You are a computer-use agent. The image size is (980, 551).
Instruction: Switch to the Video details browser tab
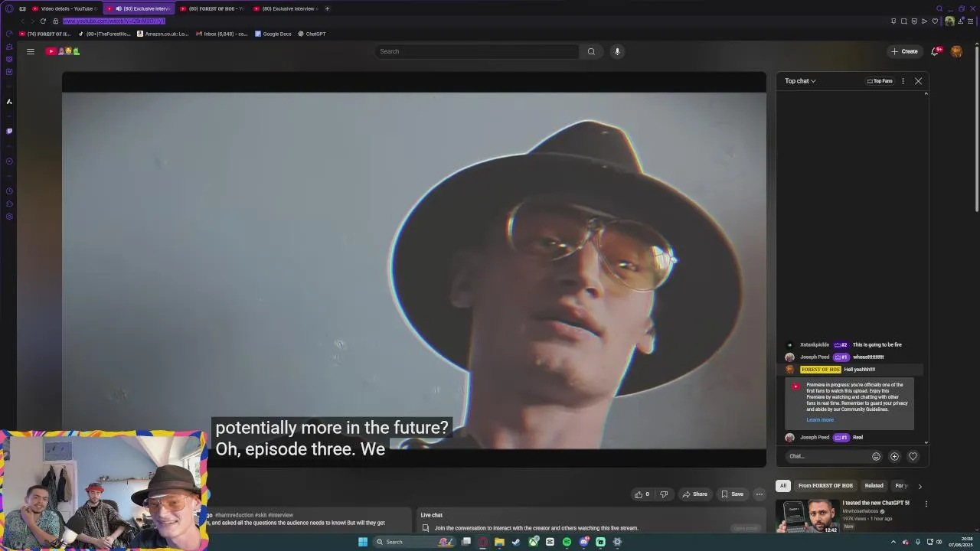tap(64, 8)
